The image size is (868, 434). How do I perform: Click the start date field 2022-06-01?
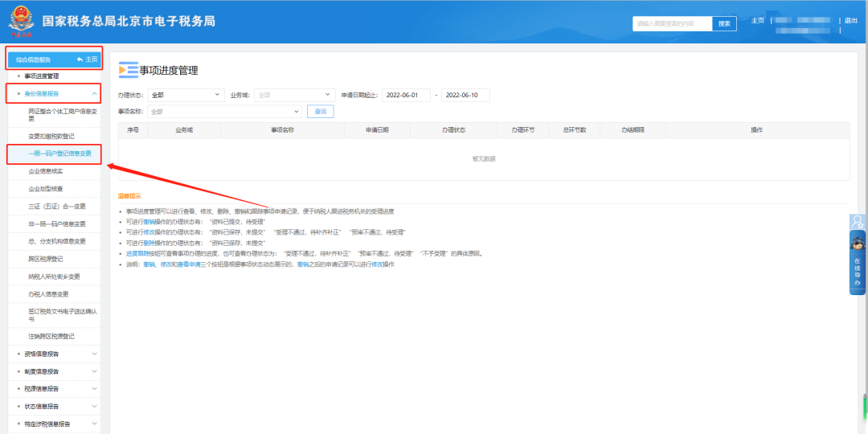tap(406, 95)
